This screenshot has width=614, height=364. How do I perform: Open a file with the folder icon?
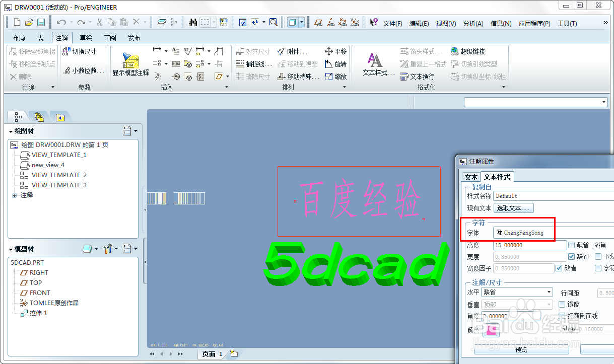point(29,22)
